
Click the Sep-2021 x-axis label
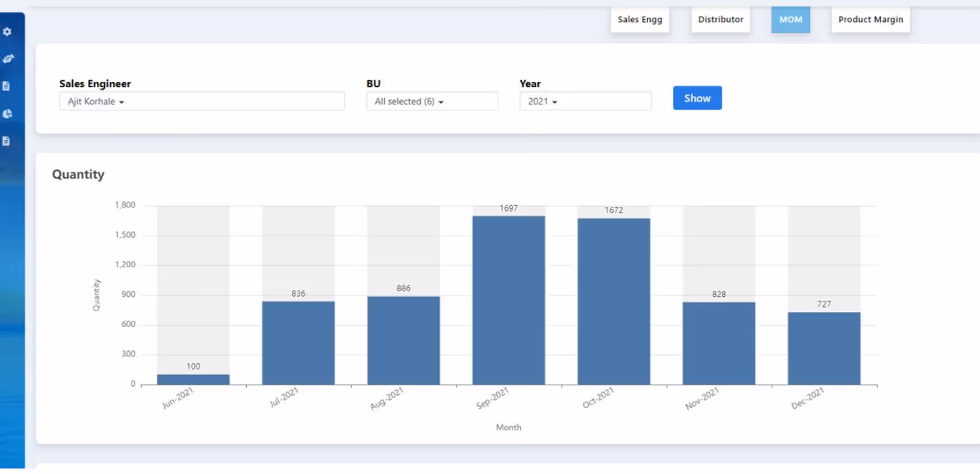[x=492, y=399]
